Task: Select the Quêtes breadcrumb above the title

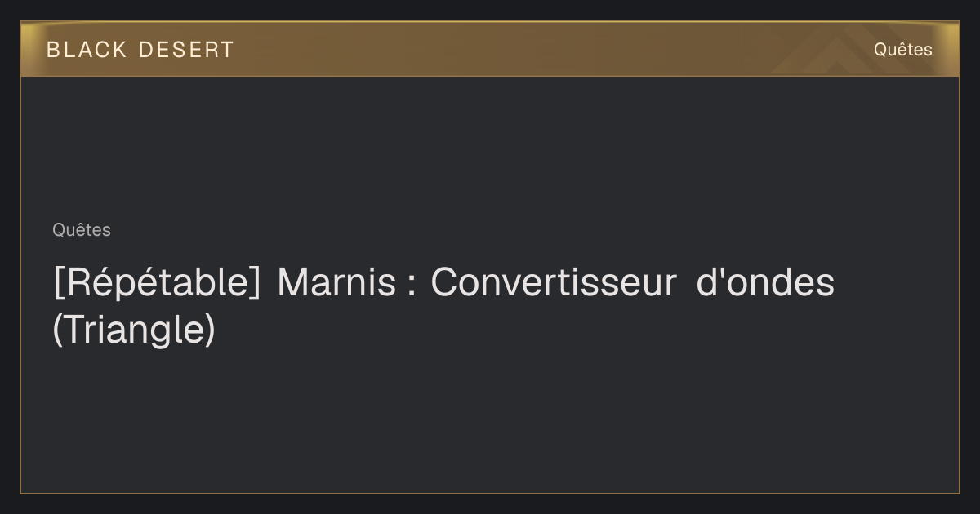Action: pyautogui.click(x=82, y=230)
